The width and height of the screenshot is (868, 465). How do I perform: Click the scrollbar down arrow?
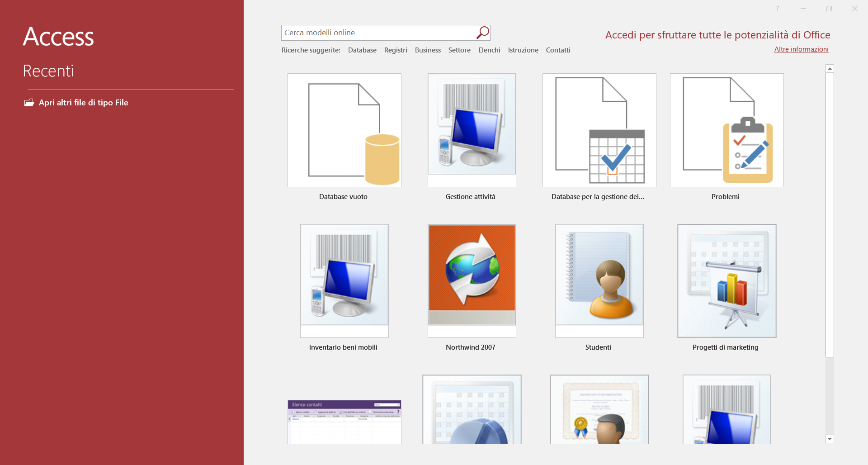tap(830, 439)
